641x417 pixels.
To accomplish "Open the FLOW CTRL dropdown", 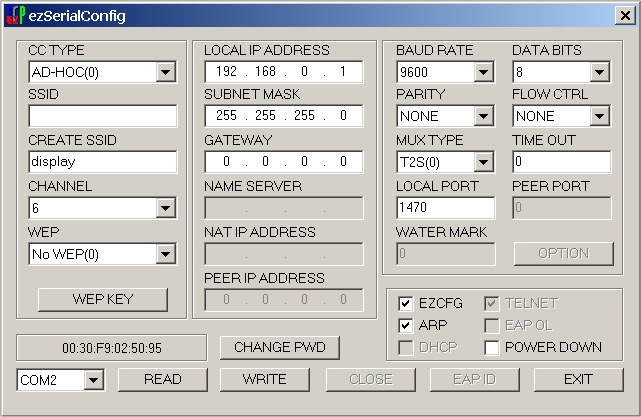I will coord(600,116).
